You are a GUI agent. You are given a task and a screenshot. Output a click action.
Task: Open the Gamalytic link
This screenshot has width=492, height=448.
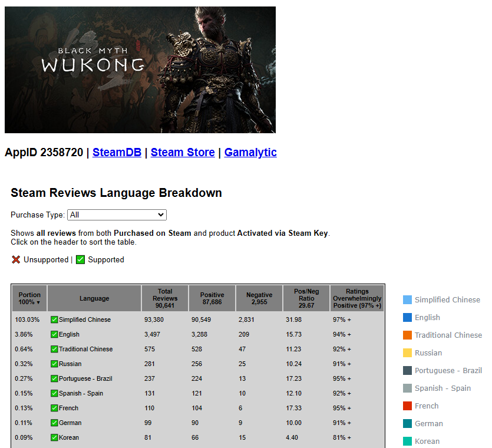[250, 152]
